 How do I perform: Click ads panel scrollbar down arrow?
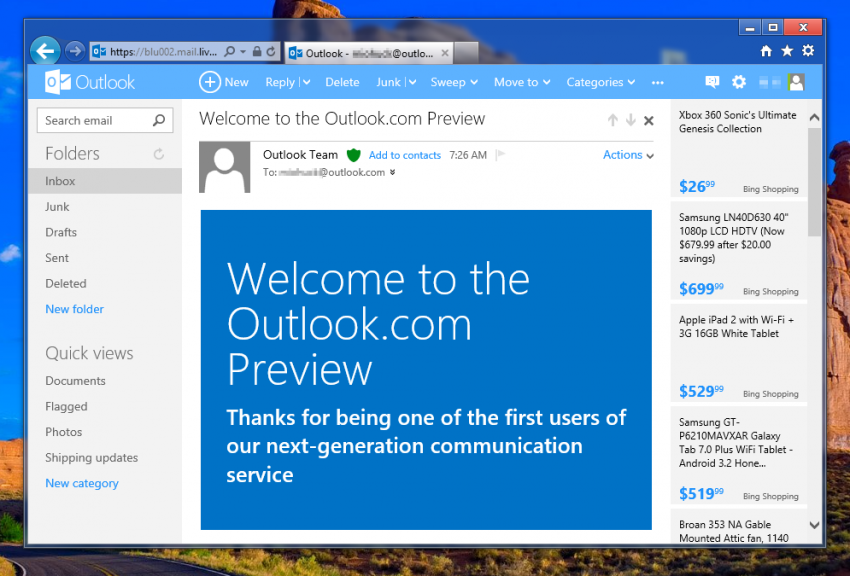(814, 525)
